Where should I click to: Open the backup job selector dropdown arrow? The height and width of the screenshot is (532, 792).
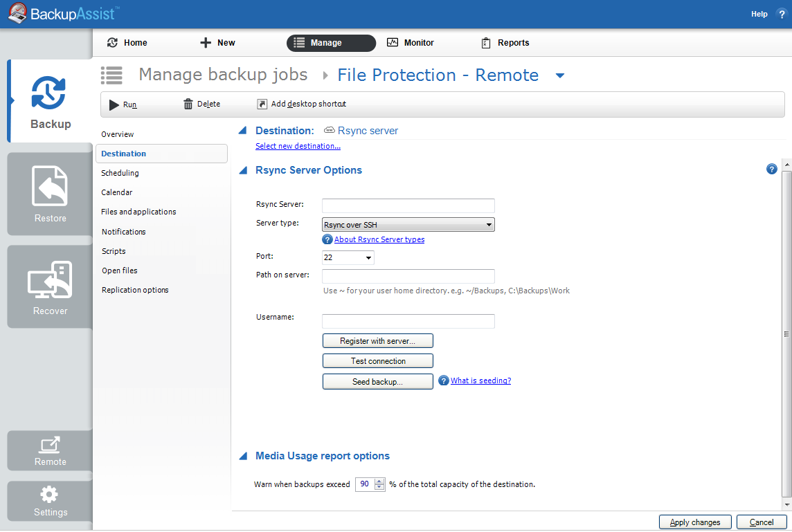coord(559,75)
